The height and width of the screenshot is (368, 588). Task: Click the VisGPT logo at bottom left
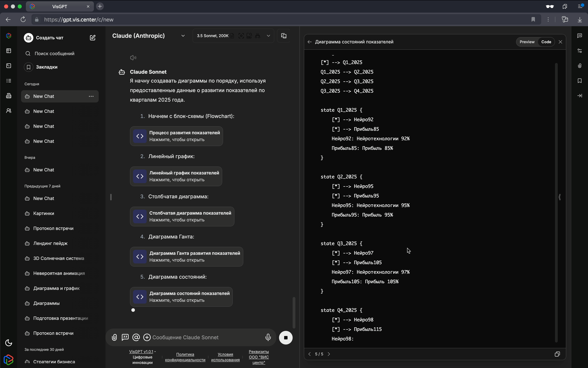[x=9, y=360]
